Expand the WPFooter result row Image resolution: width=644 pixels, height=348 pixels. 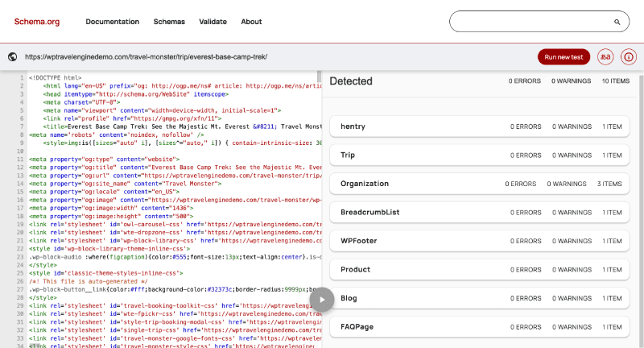479,241
